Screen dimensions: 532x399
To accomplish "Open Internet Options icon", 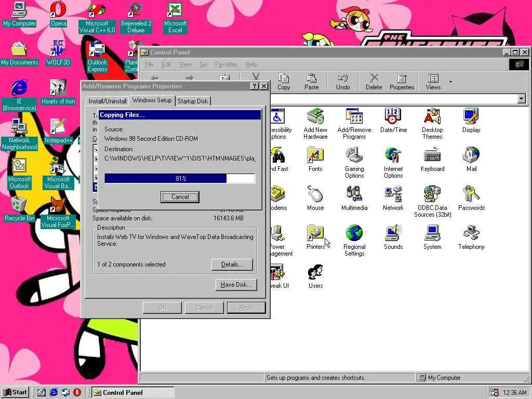I will click(393, 163).
